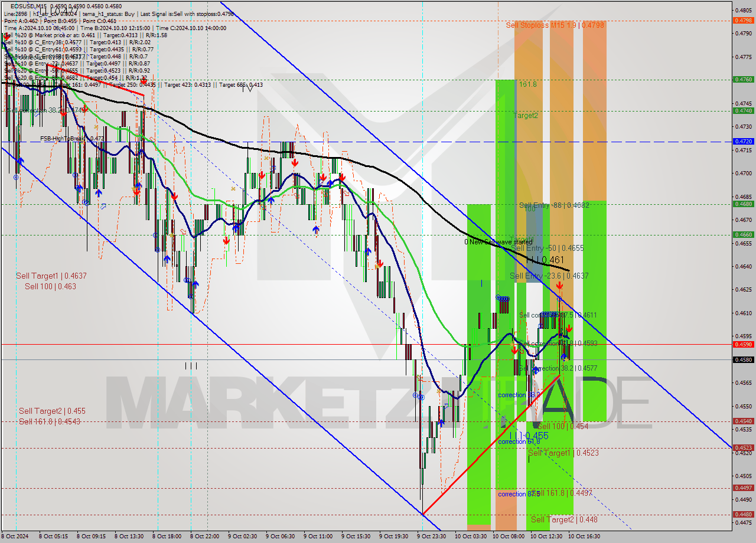The height and width of the screenshot is (543, 756).
Task: Click the 0.4700 price axis value
Action: point(744,173)
